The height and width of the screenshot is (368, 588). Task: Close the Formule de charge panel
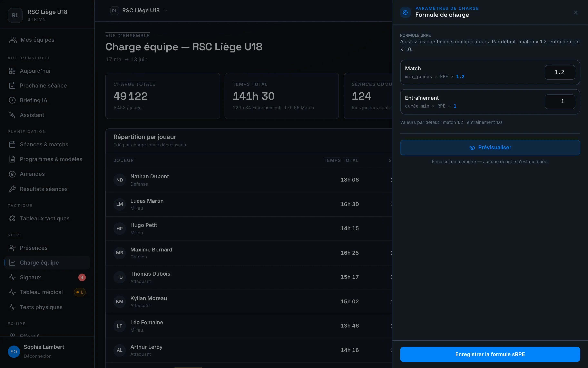[576, 12]
